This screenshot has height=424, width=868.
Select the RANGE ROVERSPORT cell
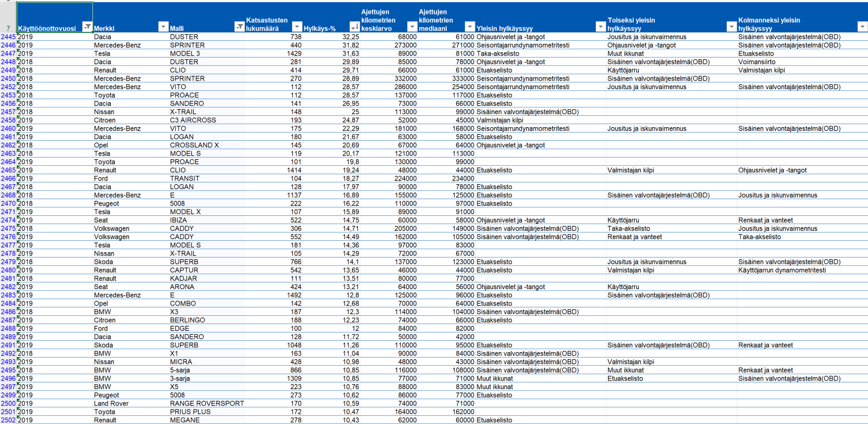207,403
